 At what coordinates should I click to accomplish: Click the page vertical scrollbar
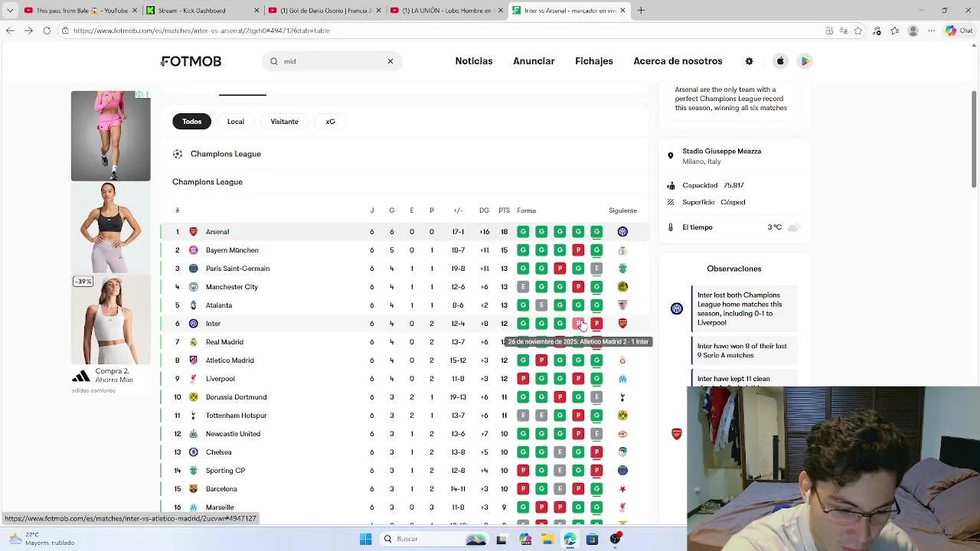(974, 138)
